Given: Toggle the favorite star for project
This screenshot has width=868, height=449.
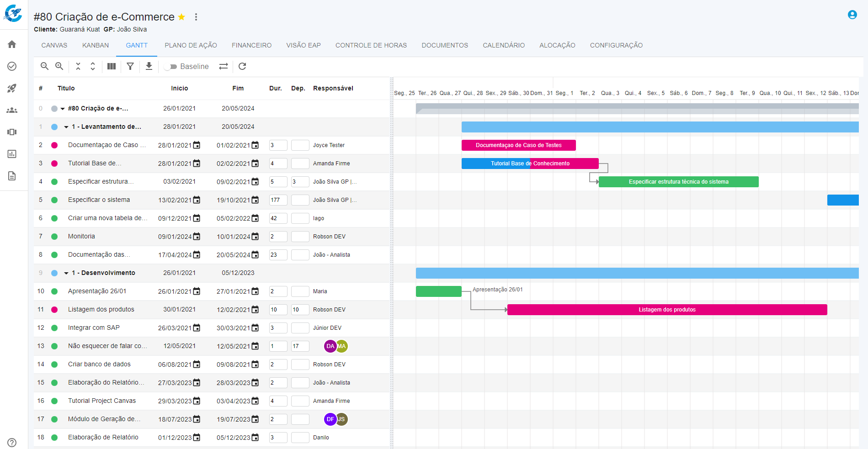Looking at the screenshot, I should point(181,17).
